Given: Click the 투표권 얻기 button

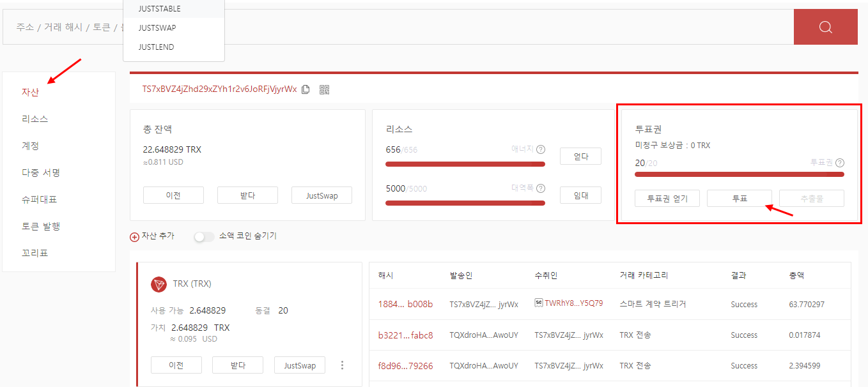Looking at the screenshot, I should click(x=667, y=199).
